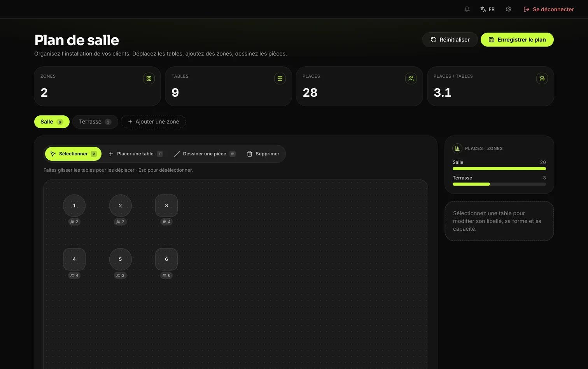Click the Réinitialiser button
588x369 pixels.
450,40
